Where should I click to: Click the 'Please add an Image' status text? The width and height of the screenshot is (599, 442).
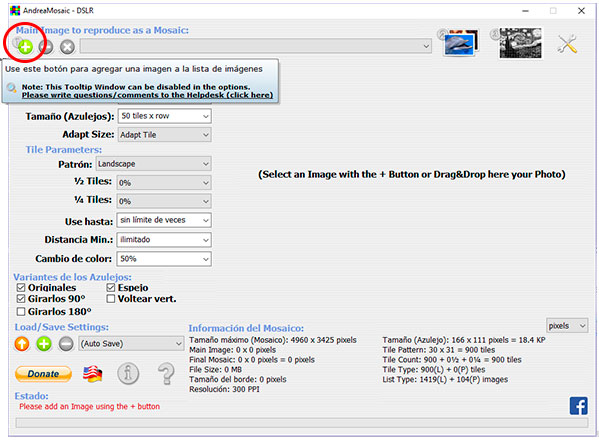[x=89, y=406]
